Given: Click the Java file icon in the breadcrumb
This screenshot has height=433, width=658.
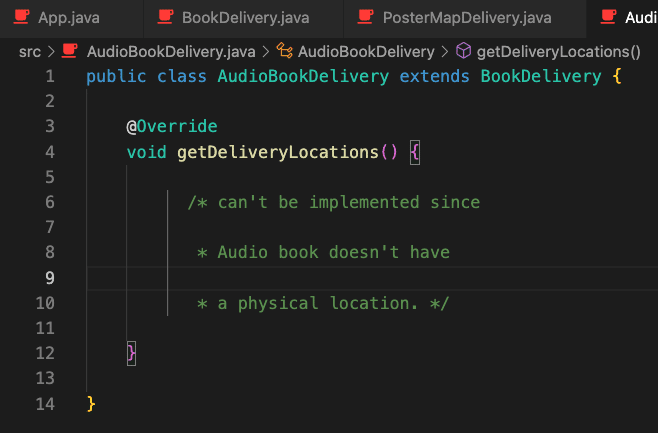Looking at the screenshot, I should (x=70, y=51).
